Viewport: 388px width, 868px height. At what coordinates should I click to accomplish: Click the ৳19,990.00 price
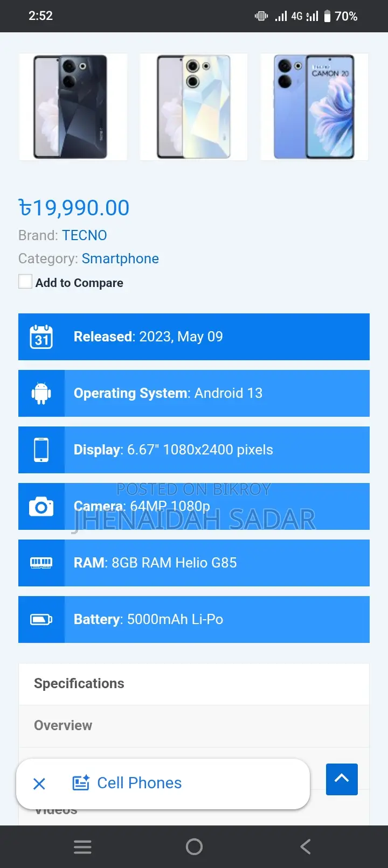[74, 207]
